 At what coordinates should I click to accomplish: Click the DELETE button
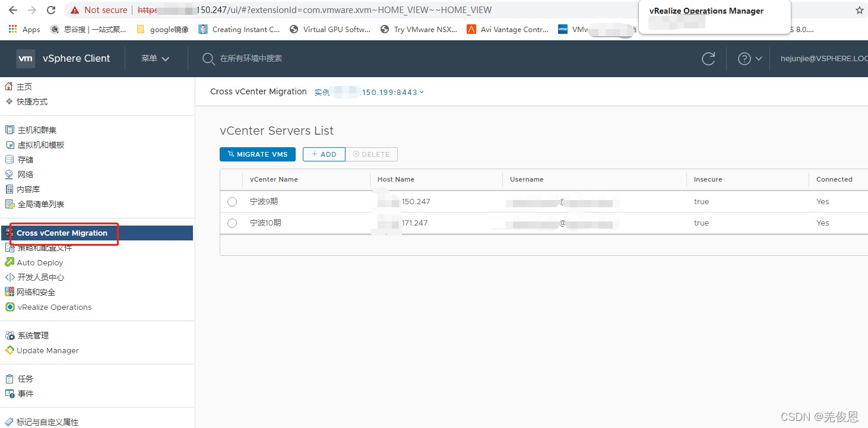click(372, 154)
